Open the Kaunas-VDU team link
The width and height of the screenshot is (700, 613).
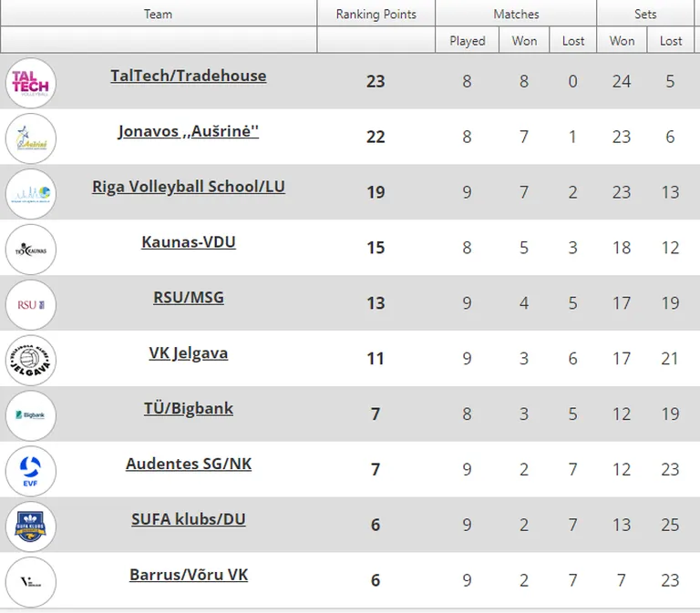point(189,242)
